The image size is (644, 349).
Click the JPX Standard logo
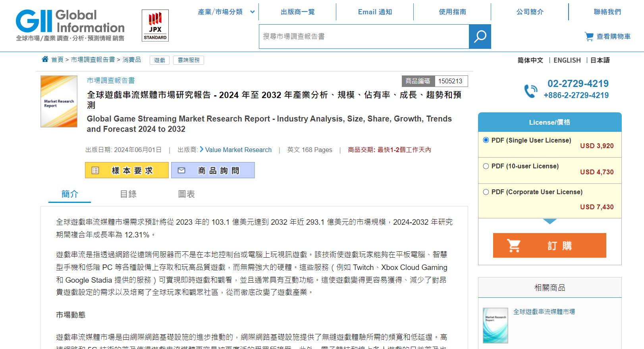click(x=155, y=26)
